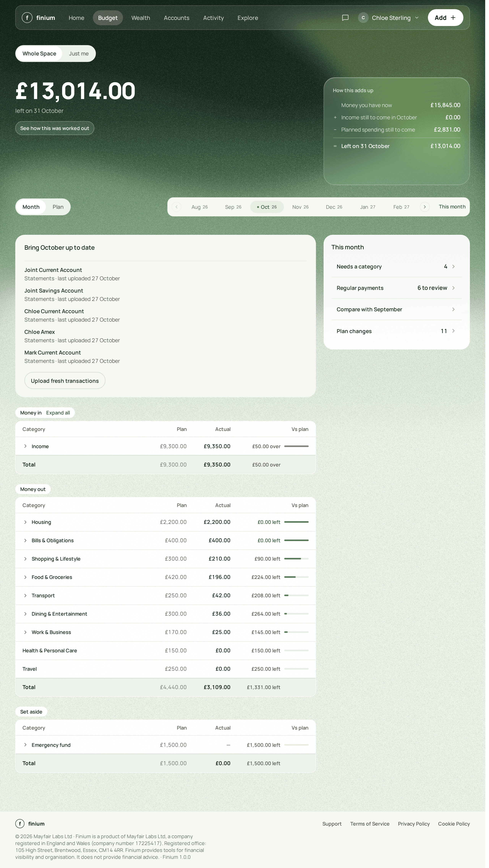Image resolution: width=489 pixels, height=868 pixels.
Task: Switch to Whole Space view
Action: [x=39, y=54]
